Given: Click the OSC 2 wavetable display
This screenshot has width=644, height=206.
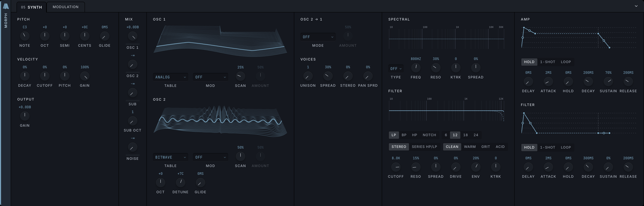Looking at the screenshot, I should click(220, 121).
